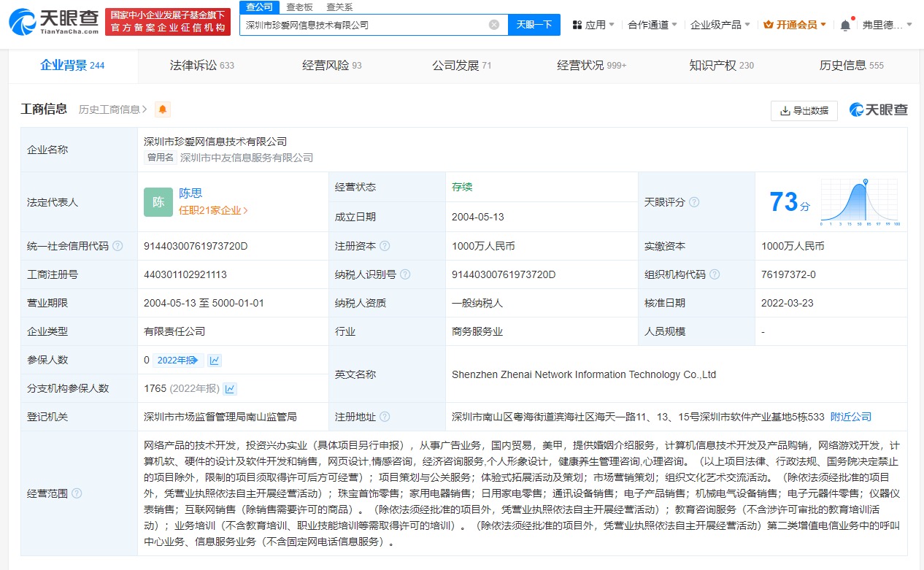Switch to the 查公司 search tab
The width and height of the screenshot is (924, 570).
tap(259, 7)
